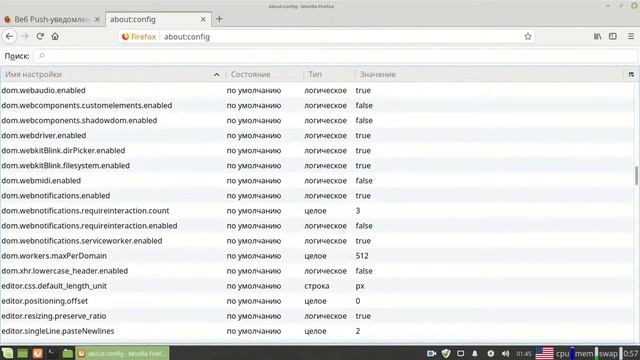Select editor.css.default_length_unit row
Viewport: 640px width, 360px height.
[x=317, y=286]
